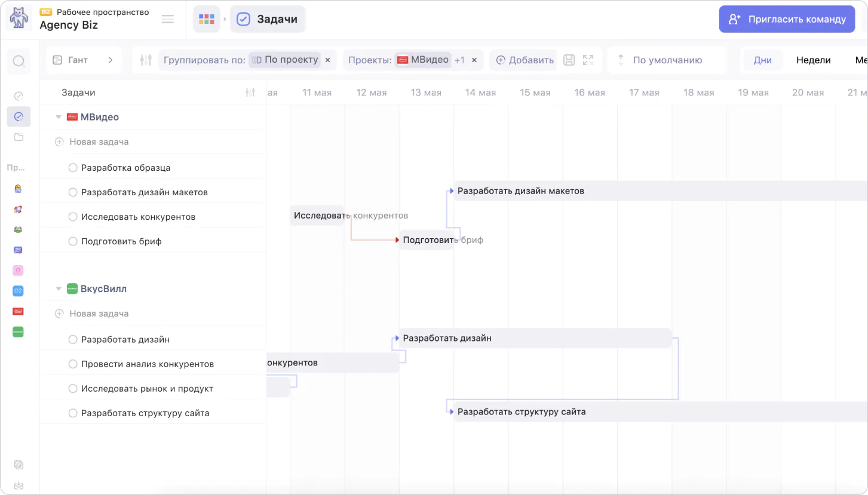Image resolution: width=868 pixels, height=495 pixels.
Task: Click the filter settings sliders icon
Action: tap(146, 60)
